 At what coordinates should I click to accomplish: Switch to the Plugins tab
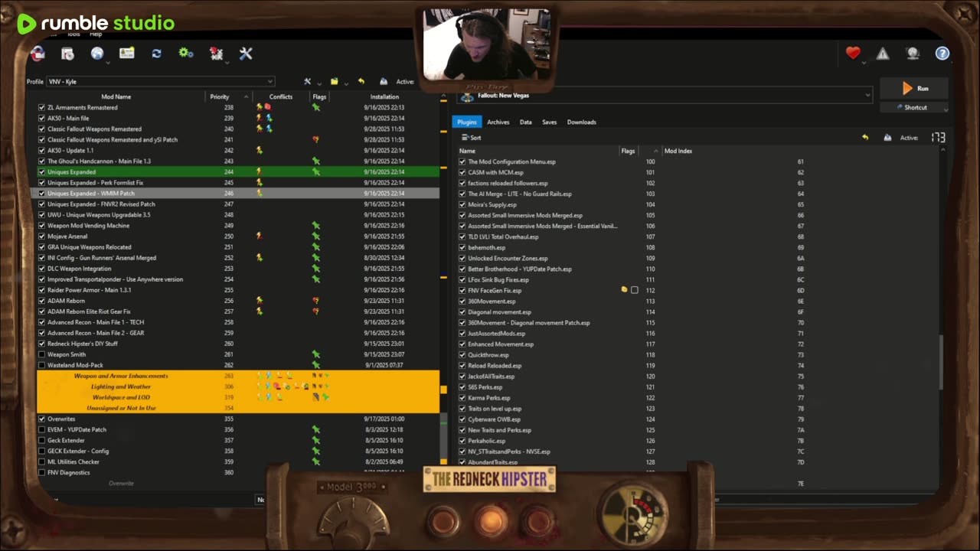[466, 122]
